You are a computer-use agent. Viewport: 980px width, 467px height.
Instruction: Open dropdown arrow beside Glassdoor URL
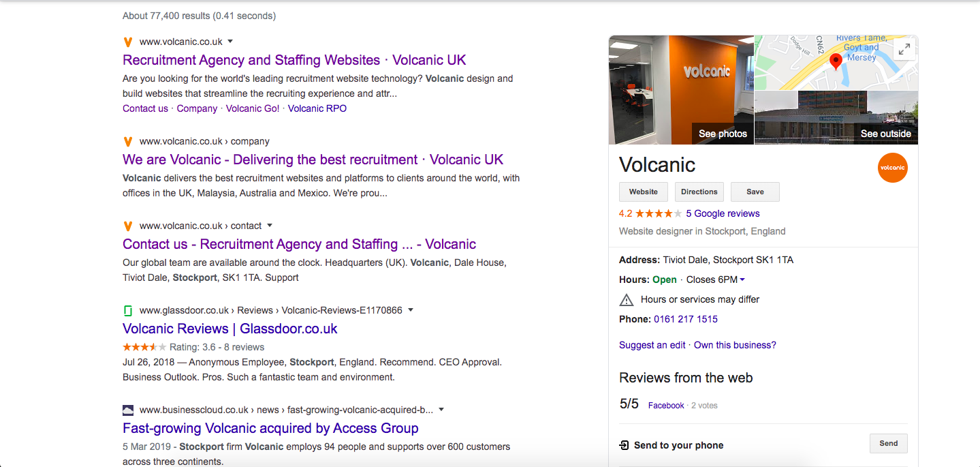tap(411, 310)
